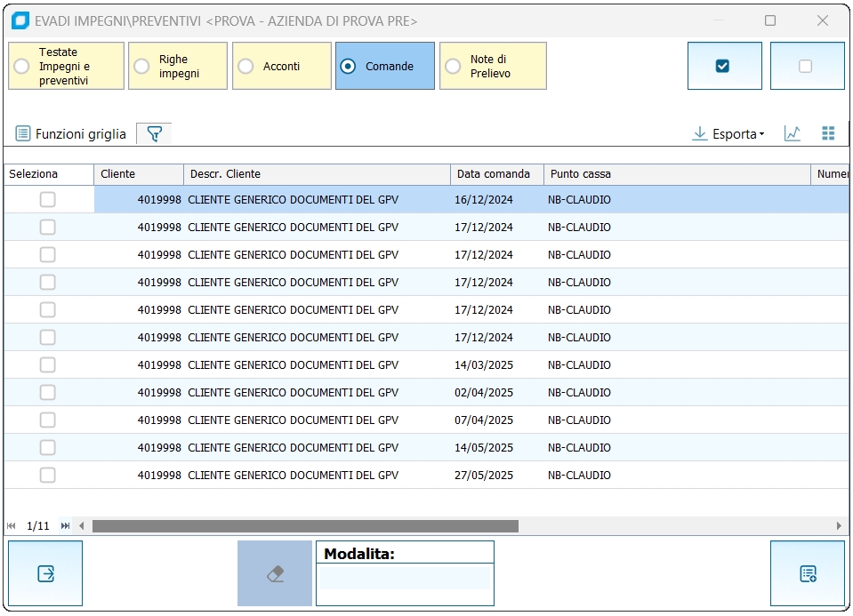Screen dimensions: 853x616
Task: Go to the last record page arrow
Action: [65, 526]
